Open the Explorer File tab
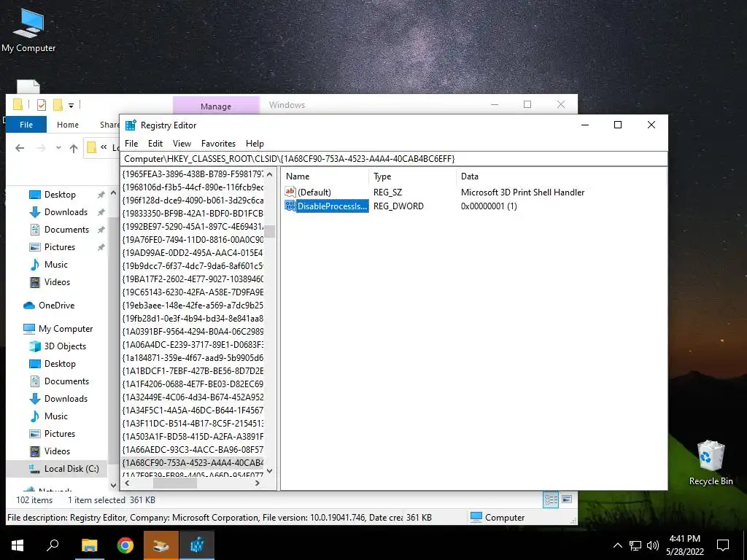The image size is (747, 560). point(26,125)
